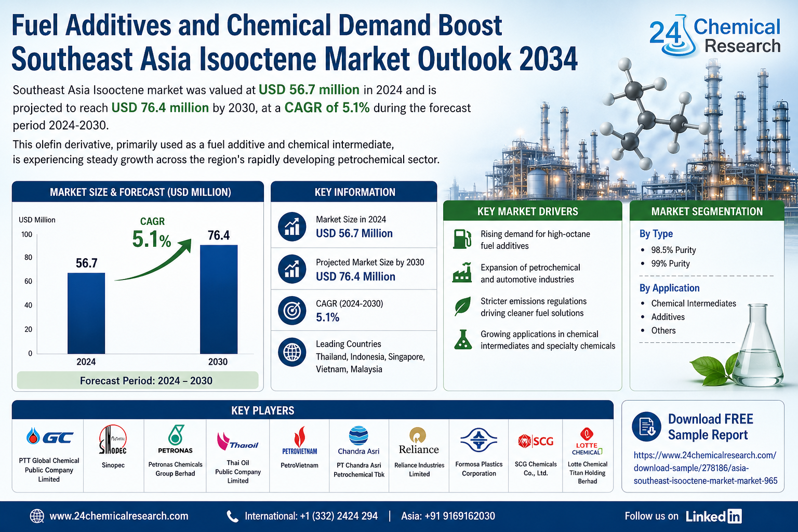Click the www.24chemicalresearch.com footer link
The width and height of the screenshot is (798, 532).
[119, 516]
